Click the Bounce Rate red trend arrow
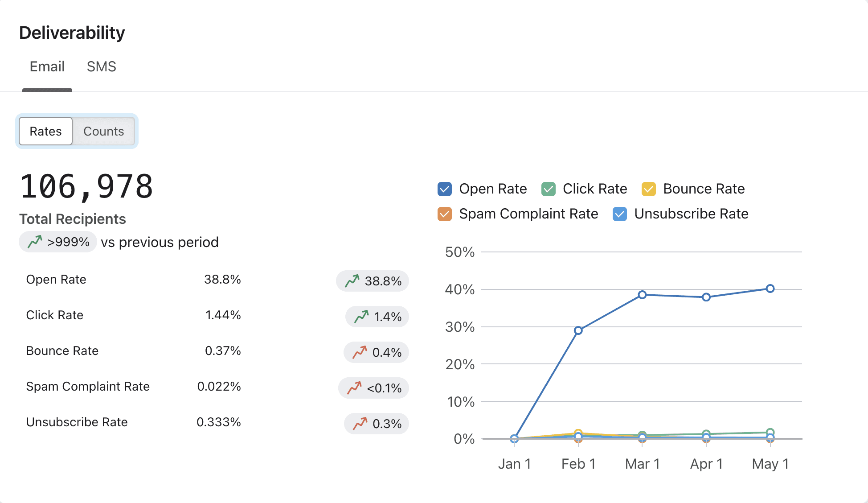The image size is (868, 503). 360,352
